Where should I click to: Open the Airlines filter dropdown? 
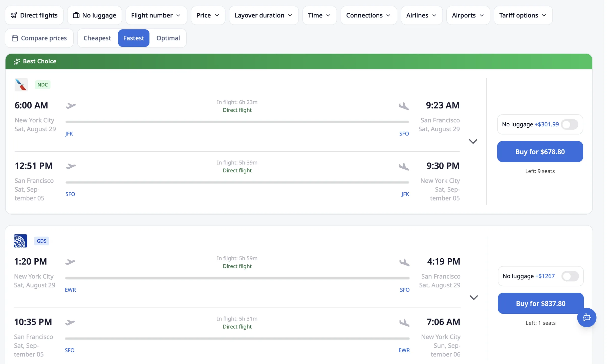(x=422, y=15)
